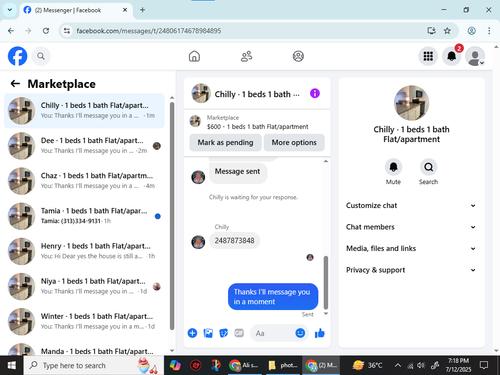This screenshot has height=375, width=500.
Task: Click chat header title Chilly - 1 beds
Action: (257, 94)
